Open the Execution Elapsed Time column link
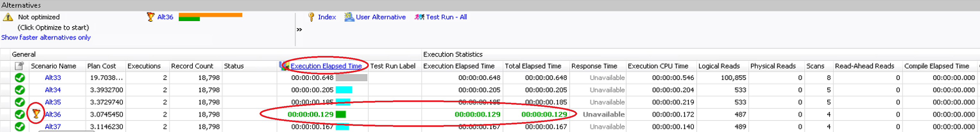This screenshot has height=132, width=980. 326,66
